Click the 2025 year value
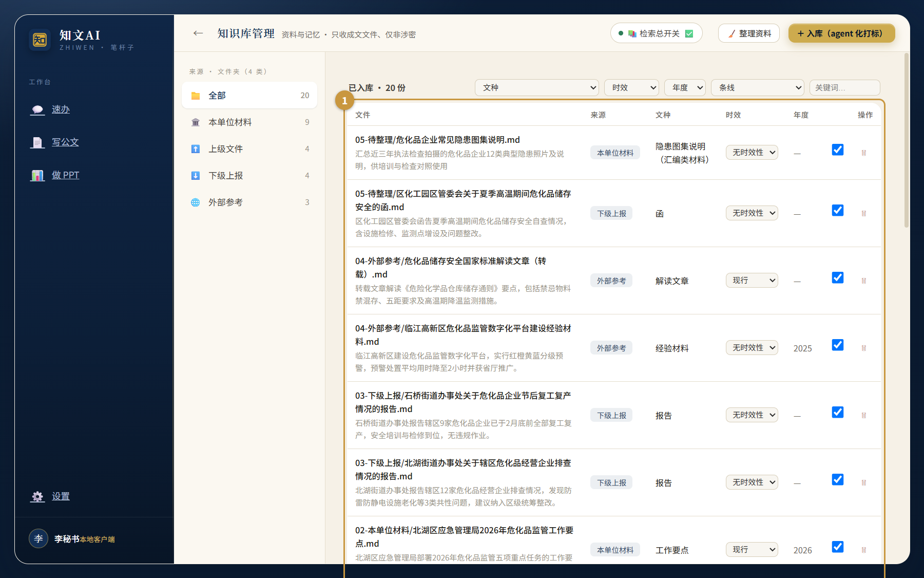Viewport: 924px width, 578px height. pyautogui.click(x=802, y=348)
